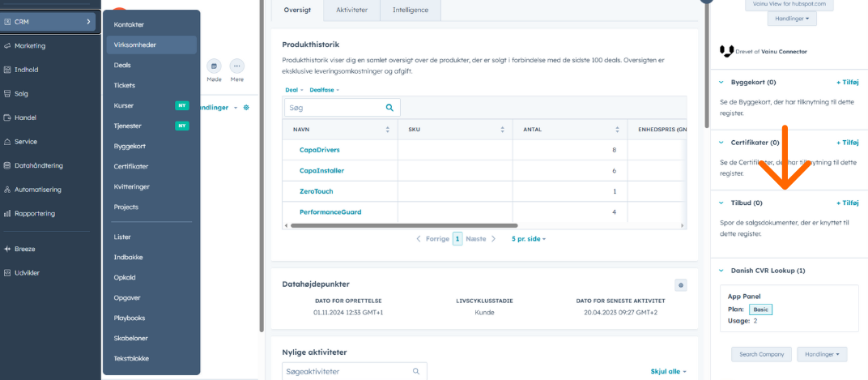Click the Vainu View for hubspot.com button
This screenshot has height=380, width=868.
click(789, 4)
